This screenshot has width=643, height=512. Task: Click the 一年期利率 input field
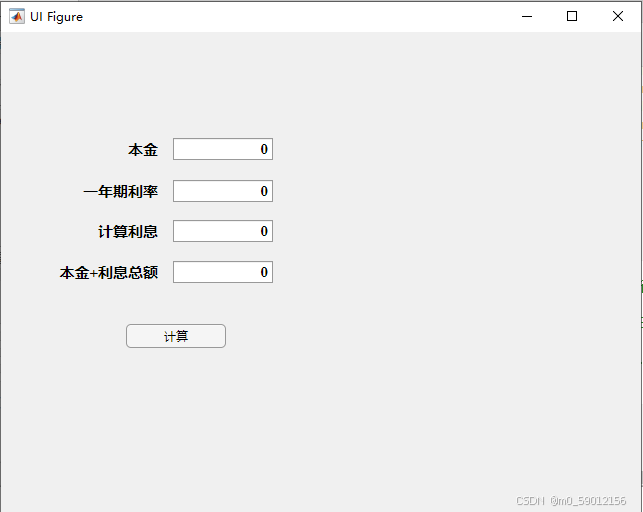[223, 191]
